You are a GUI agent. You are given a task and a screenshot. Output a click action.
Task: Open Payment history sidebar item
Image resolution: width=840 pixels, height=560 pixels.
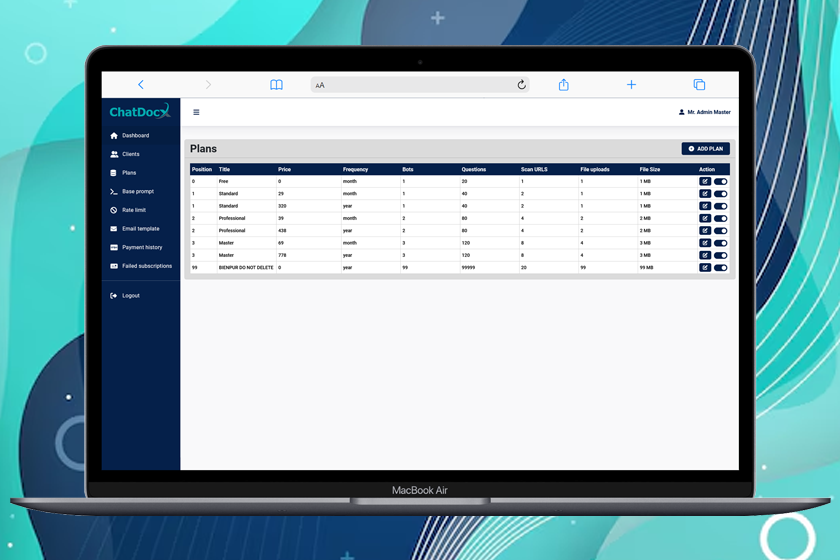(142, 247)
